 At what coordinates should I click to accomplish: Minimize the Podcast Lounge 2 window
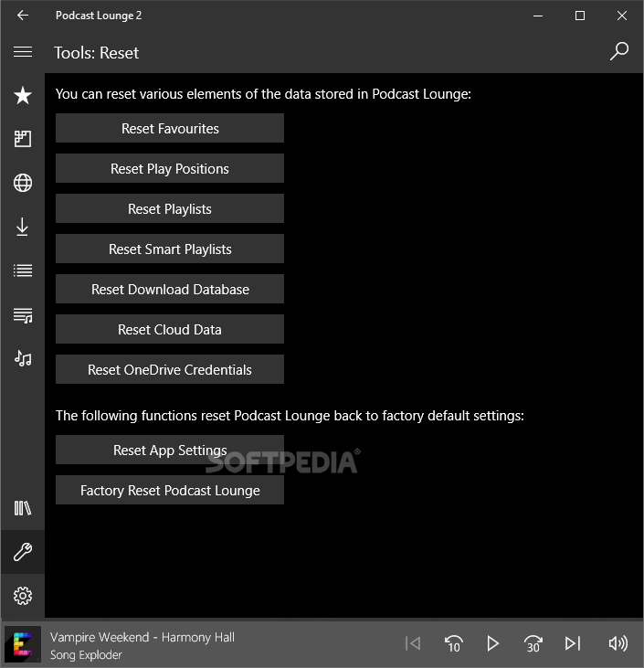[538, 16]
